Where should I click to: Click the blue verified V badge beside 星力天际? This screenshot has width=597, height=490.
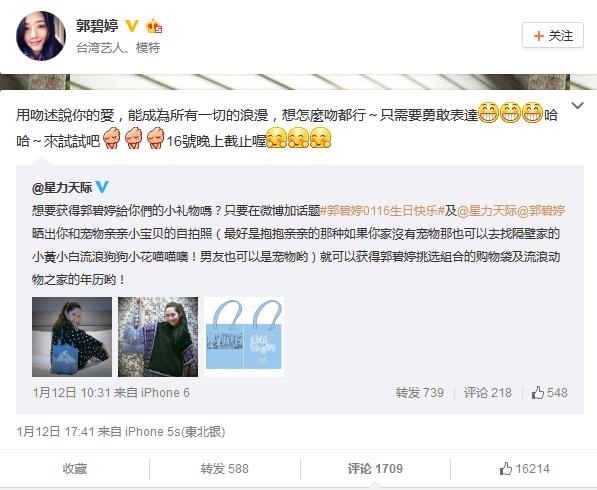click(102, 187)
